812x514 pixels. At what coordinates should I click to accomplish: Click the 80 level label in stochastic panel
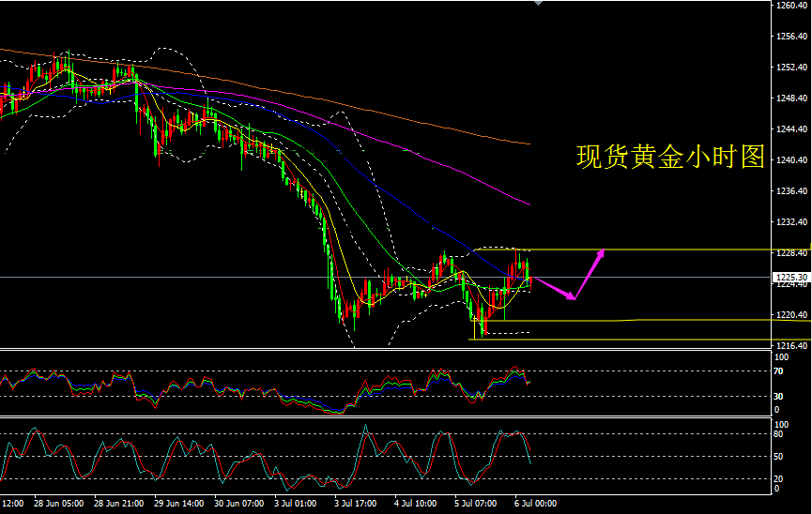pos(778,434)
